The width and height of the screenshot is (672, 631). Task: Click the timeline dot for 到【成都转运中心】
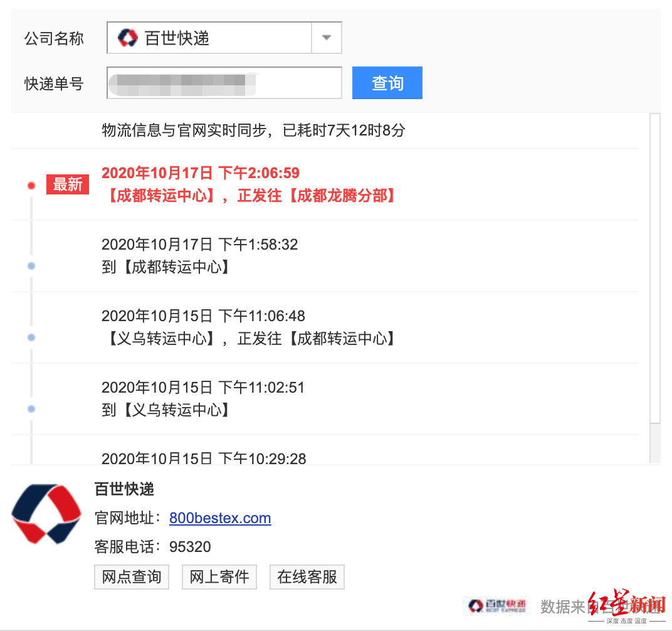coord(31,266)
